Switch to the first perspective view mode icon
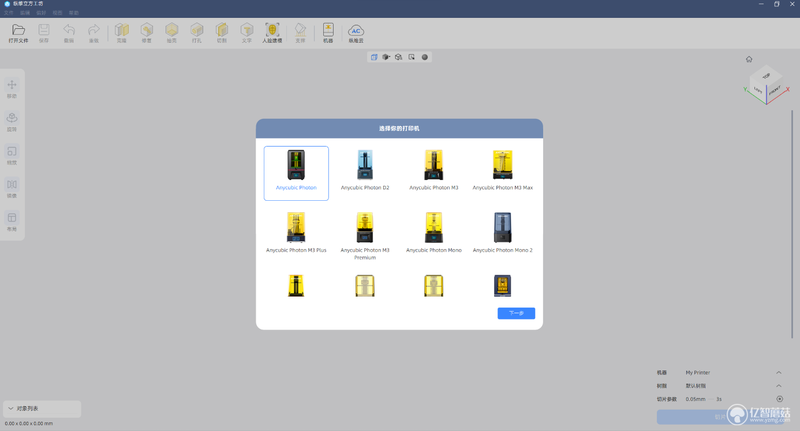The width and height of the screenshot is (800, 431). click(374, 57)
